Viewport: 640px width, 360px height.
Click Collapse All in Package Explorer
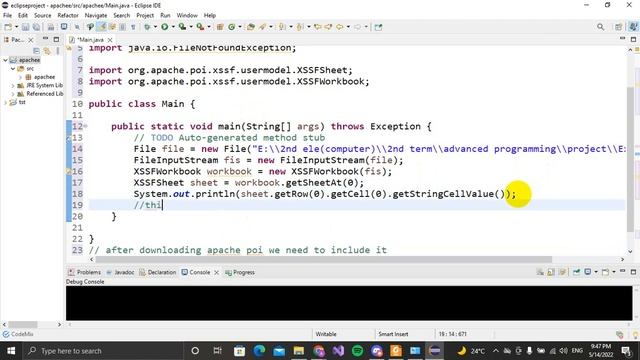coord(36,51)
